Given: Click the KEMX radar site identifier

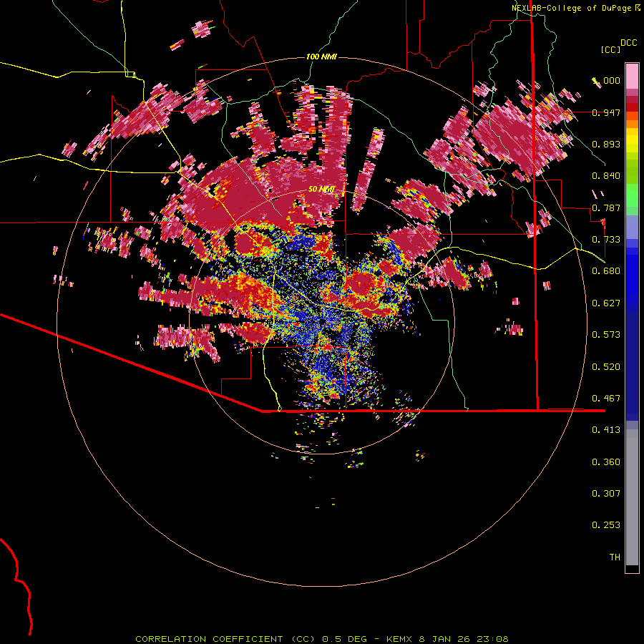Looking at the screenshot, I should [401, 639].
